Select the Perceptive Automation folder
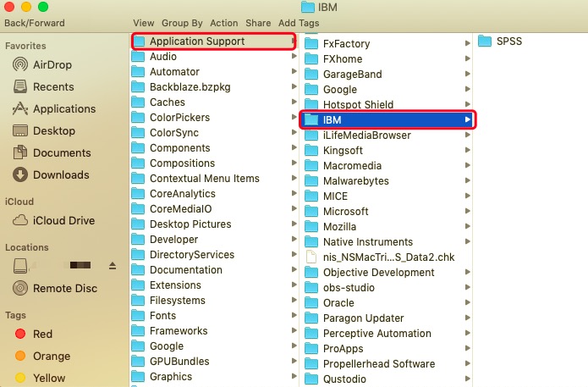Screen dimensions: 588x387 (x=387, y=334)
